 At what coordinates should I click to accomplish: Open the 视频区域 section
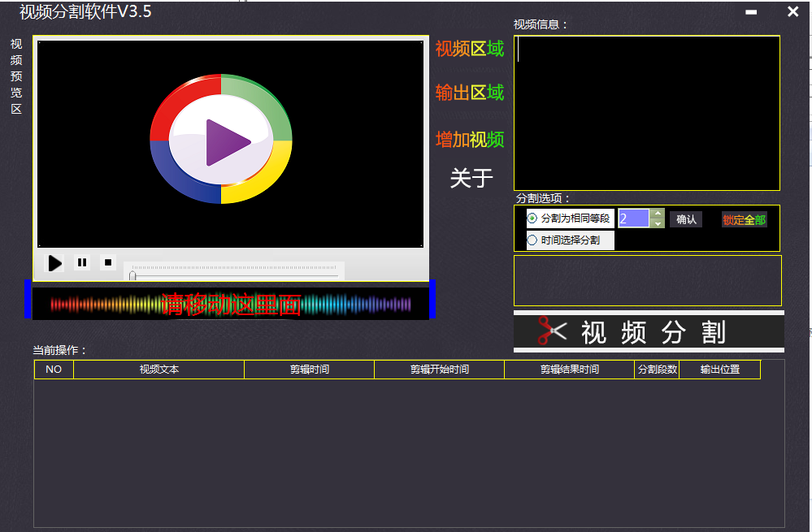click(469, 48)
